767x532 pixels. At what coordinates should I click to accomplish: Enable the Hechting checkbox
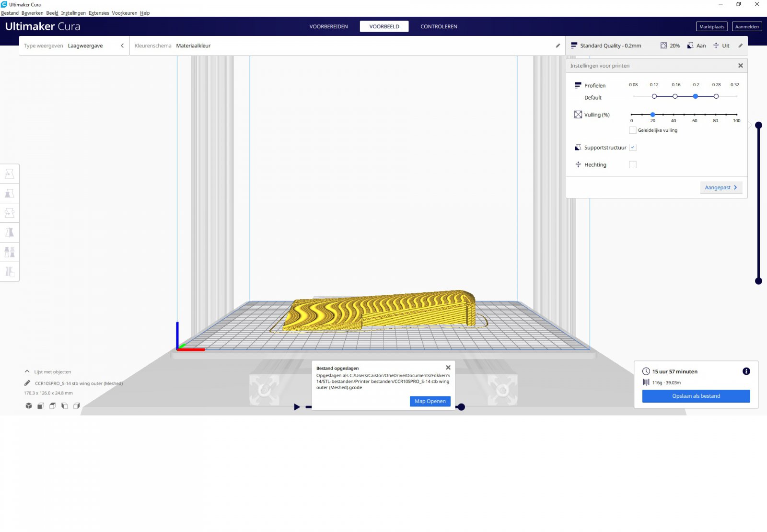pyautogui.click(x=633, y=165)
